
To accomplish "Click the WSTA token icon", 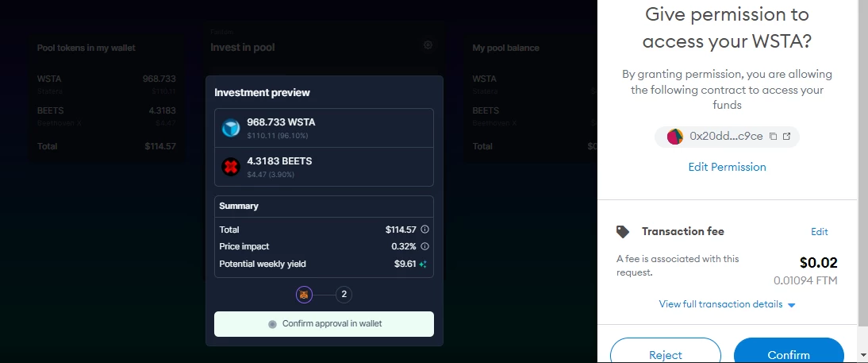I will click(x=231, y=128).
